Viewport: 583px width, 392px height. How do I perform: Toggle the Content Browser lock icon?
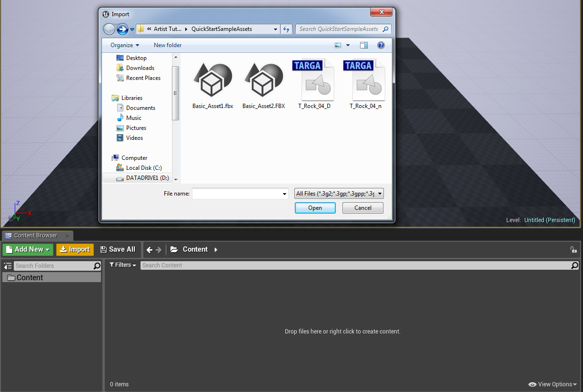click(x=573, y=250)
